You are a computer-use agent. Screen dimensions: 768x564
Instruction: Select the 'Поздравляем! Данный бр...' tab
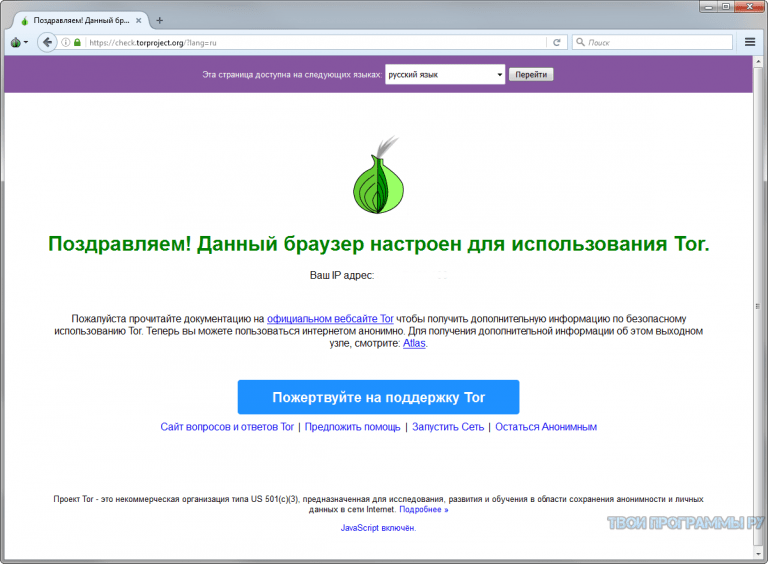pyautogui.click(x=80, y=21)
